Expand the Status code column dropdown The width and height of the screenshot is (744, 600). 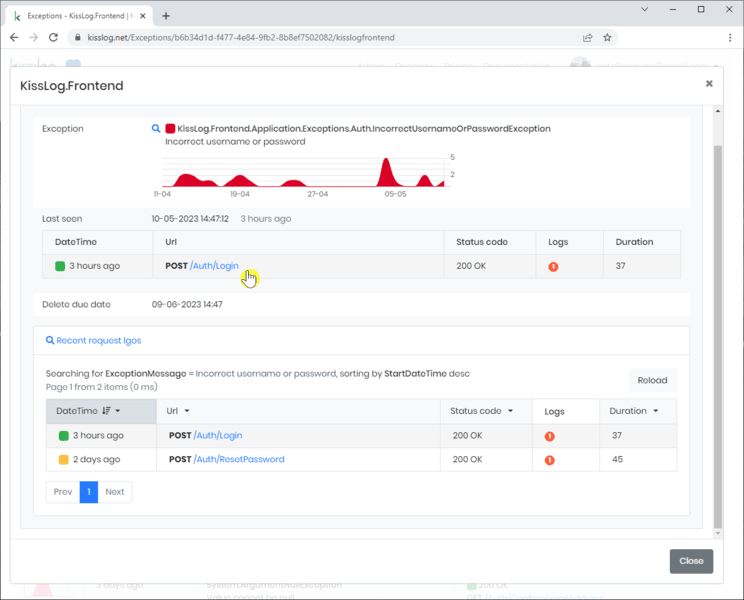[x=511, y=411]
